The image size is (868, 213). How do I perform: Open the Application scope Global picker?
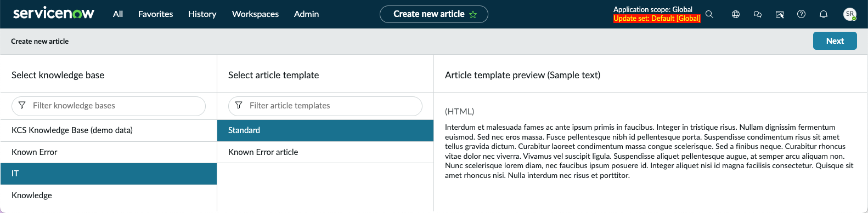[653, 9]
